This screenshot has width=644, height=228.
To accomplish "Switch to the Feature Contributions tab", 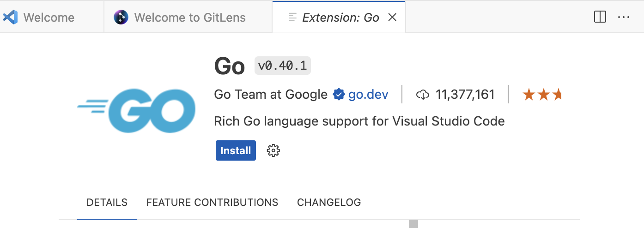I will click(x=212, y=202).
